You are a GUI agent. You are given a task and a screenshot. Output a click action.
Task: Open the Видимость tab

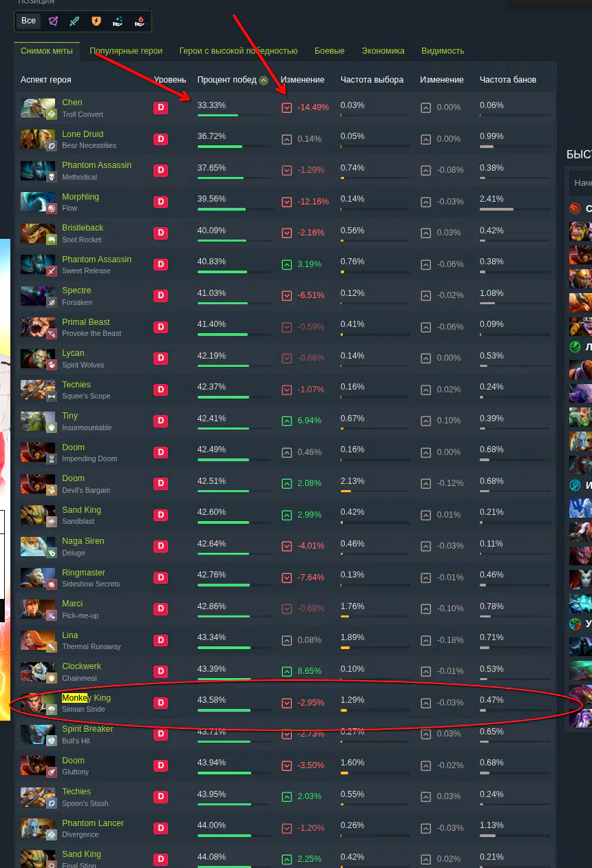click(443, 51)
